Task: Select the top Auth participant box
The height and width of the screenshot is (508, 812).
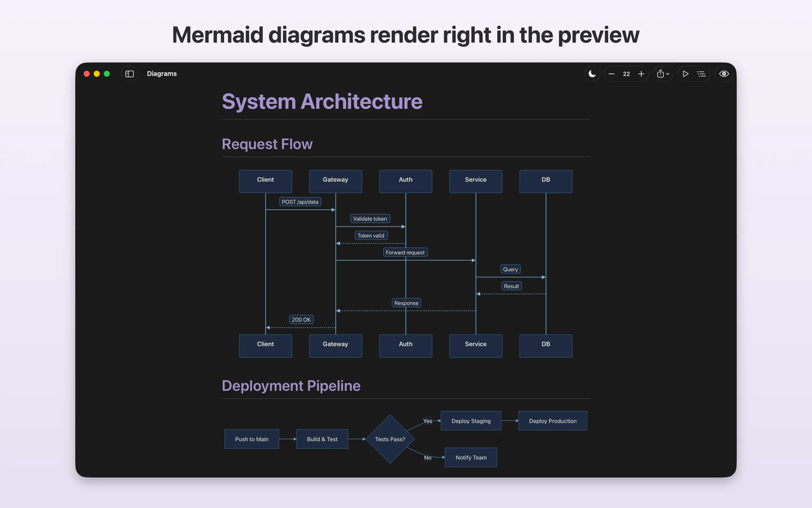Action: [406, 181]
